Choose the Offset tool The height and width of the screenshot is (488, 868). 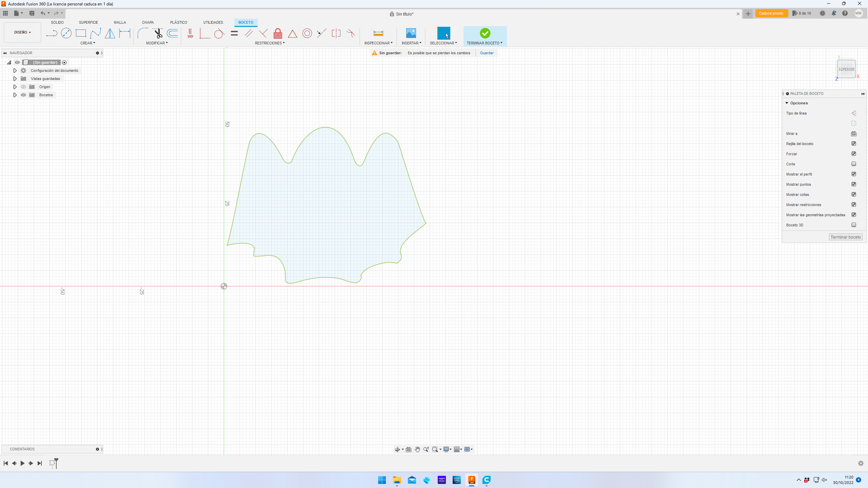pos(173,33)
